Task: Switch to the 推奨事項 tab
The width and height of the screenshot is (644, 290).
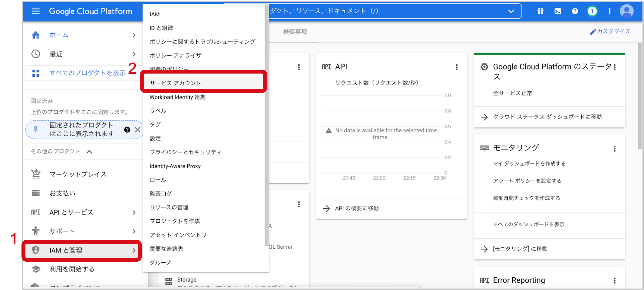Action: click(x=295, y=32)
